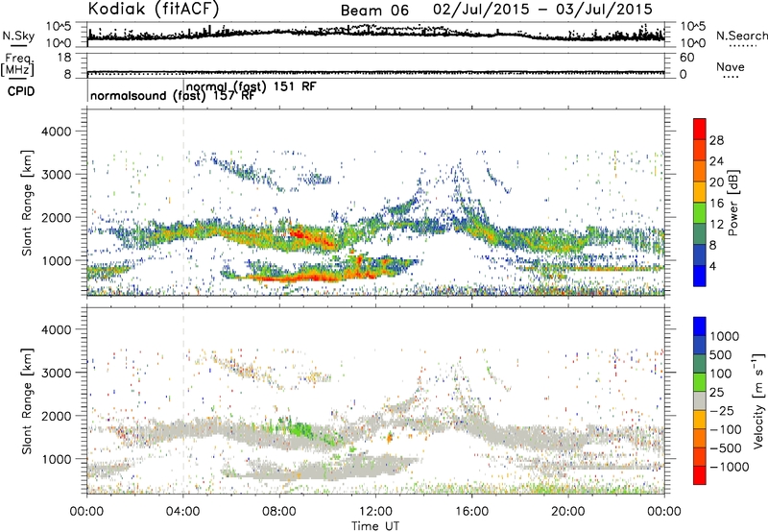This screenshot has height=532, width=768.
Task: Click the "4000" range tick of Velocity panel
Action: 57,329
